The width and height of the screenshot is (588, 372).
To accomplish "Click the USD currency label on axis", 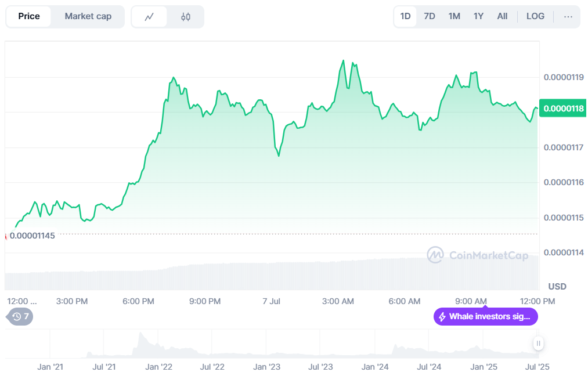I will [557, 287].
